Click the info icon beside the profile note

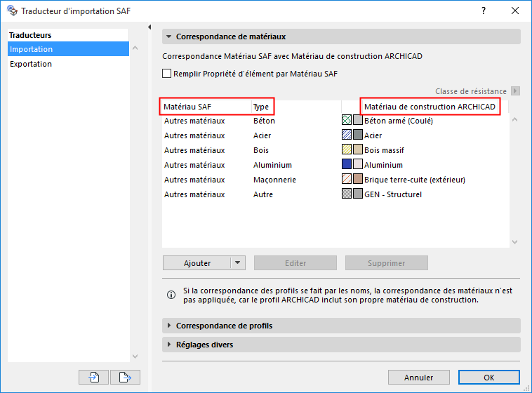click(171, 295)
